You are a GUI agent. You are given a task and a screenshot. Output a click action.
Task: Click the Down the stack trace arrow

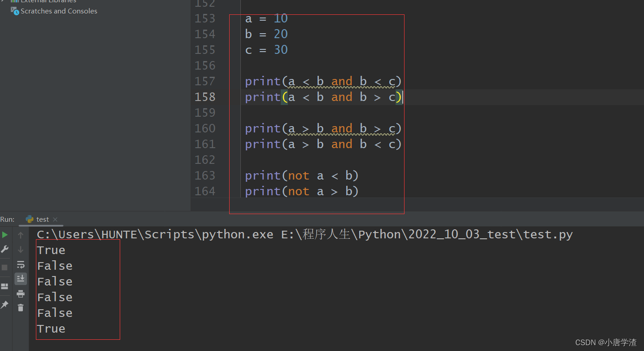(21, 250)
